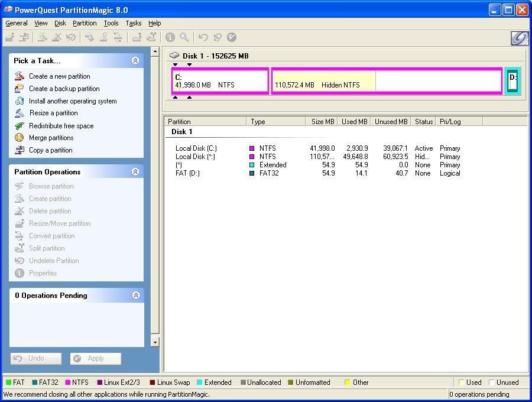This screenshot has width=532, height=402.
Task: Click the Copy partition toolbar icon
Action: pyautogui.click(x=24, y=37)
